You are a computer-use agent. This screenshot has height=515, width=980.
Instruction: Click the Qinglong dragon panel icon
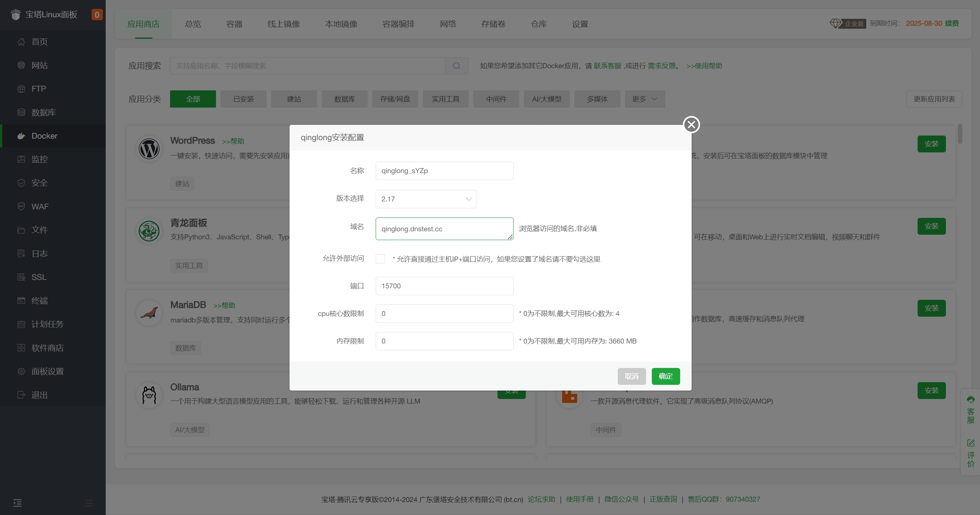(149, 231)
